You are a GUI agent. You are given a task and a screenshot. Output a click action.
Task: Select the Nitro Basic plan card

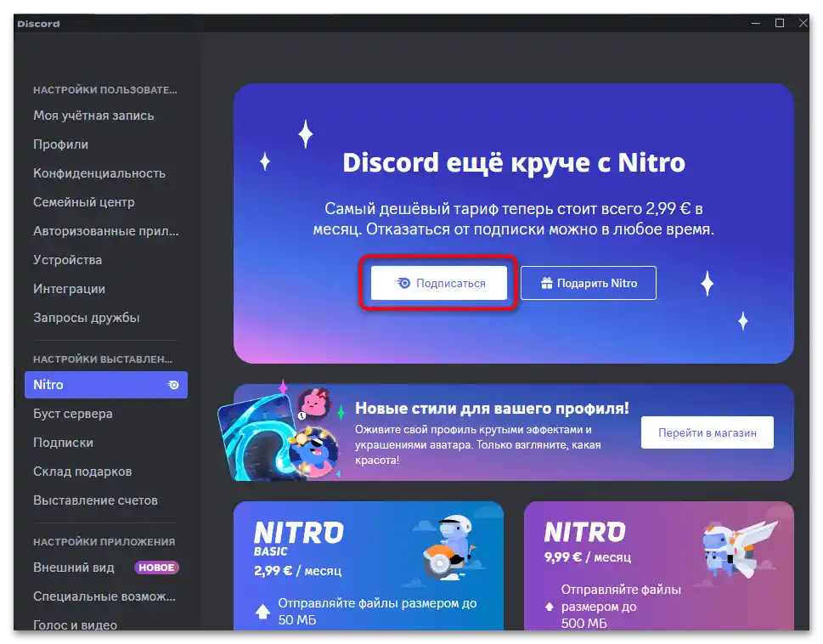pos(369,566)
